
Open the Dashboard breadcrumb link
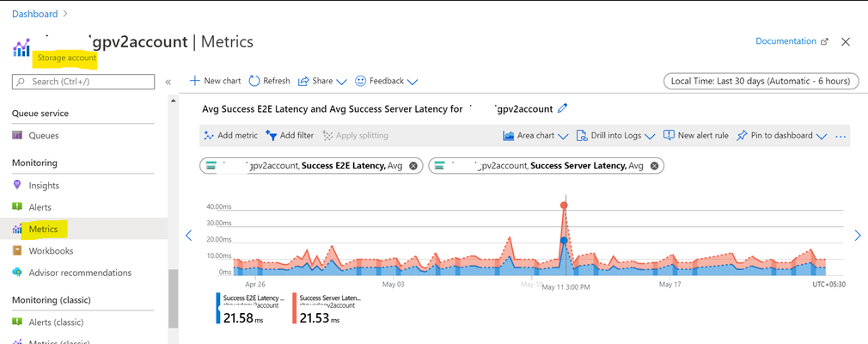click(34, 14)
